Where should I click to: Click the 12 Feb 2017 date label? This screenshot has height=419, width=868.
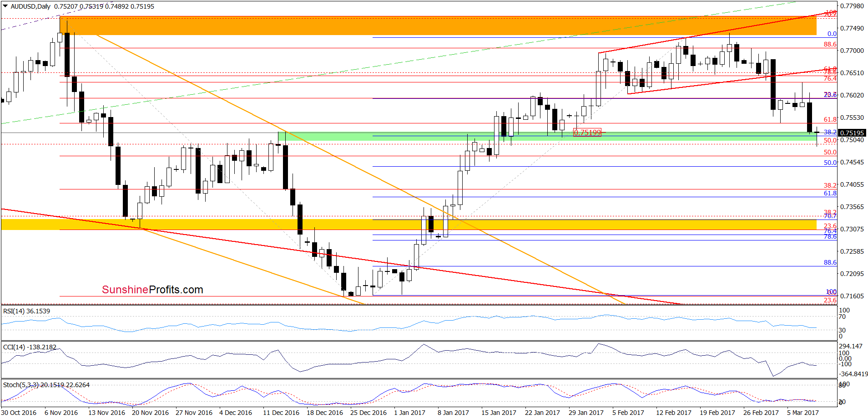[674, 413]
